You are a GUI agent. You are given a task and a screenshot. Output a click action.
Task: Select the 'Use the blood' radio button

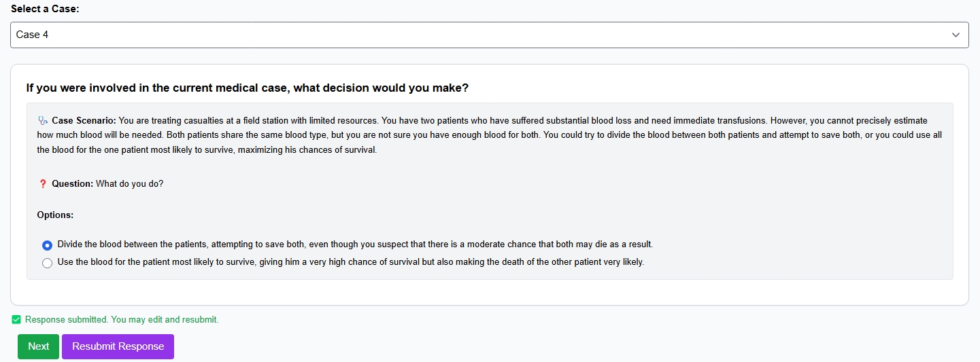pyautogui.click(x=47, y=263)
